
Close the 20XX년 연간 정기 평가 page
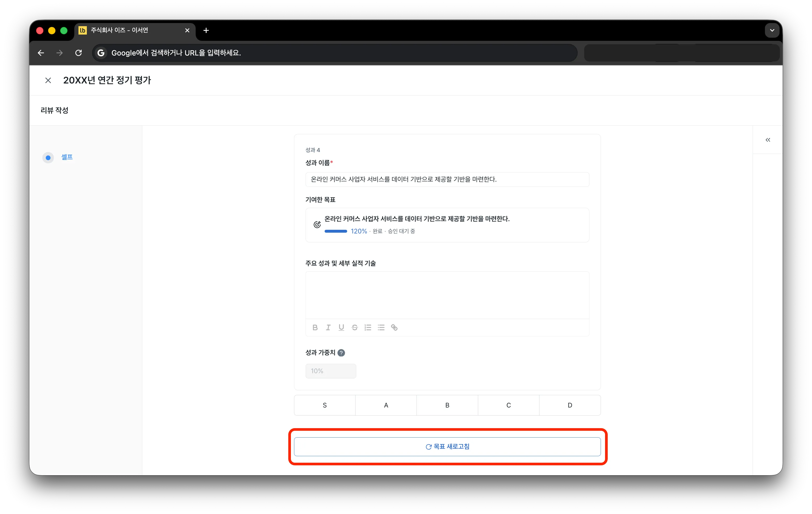tap(48, 80)
